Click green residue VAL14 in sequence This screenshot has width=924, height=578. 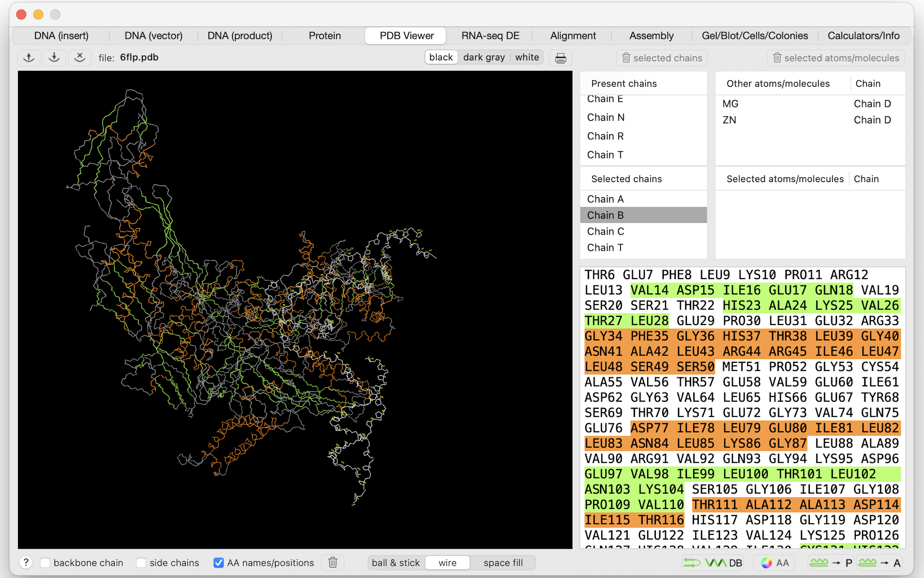click(649, 290)
